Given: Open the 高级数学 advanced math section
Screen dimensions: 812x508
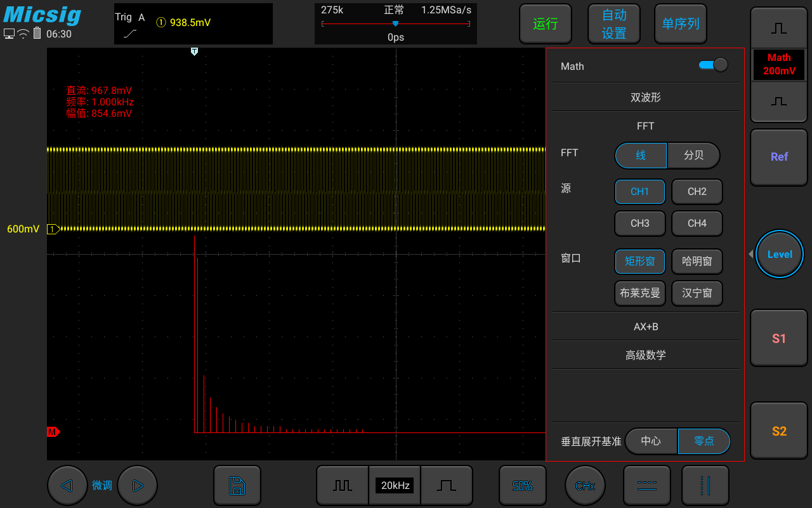Looking at the screenshot, I should click(646, 355).
